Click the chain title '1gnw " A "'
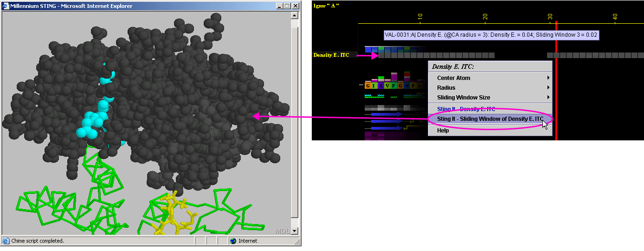644x251 pixels. coord(326,5)
